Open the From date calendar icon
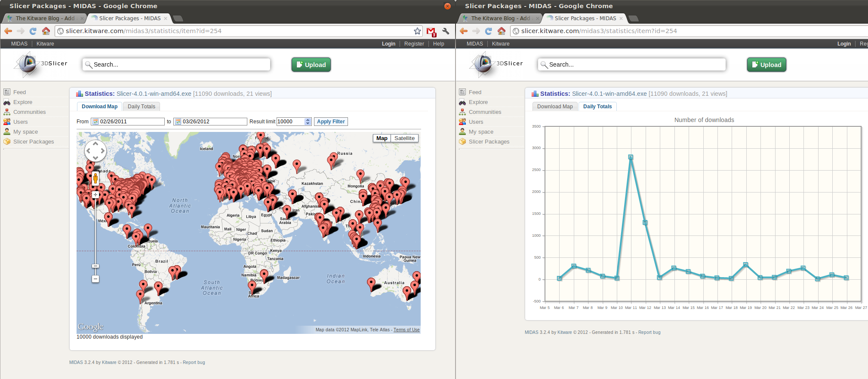Viewport: 868px width, 379px height. click(x=95, y=122)
